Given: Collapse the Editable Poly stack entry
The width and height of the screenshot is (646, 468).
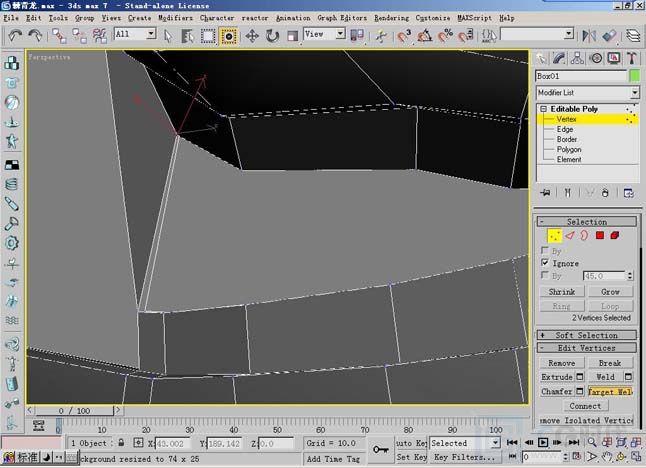Looking at the screenshot, I should coord(543,109).
